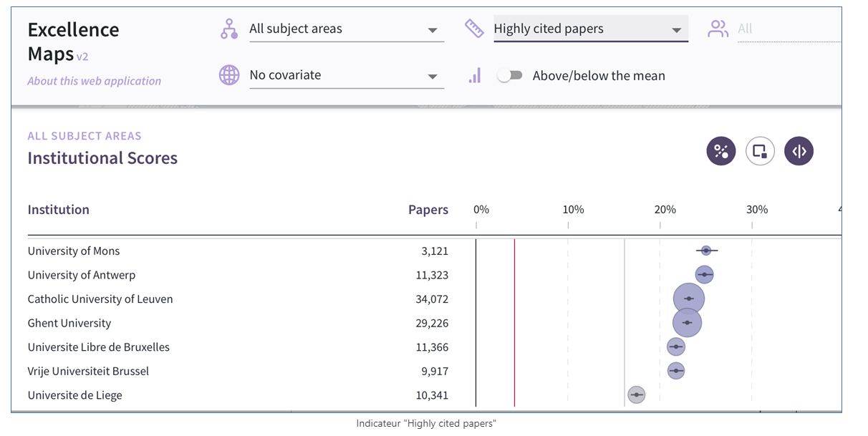Viewport: 868px width, 436px height.
Task: Toggle Above/below the mean switch
Action: (x=510, y=75)
